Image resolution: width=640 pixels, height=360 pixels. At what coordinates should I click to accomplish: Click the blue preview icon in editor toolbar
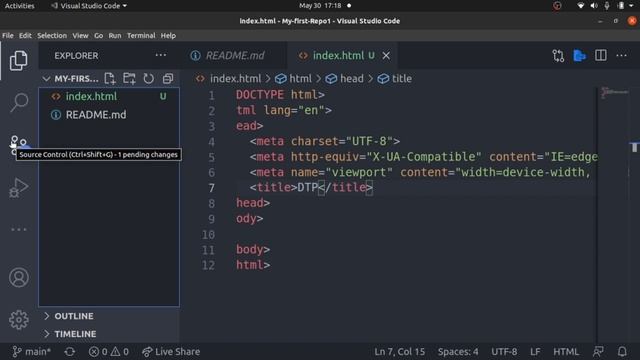point(580,56)
